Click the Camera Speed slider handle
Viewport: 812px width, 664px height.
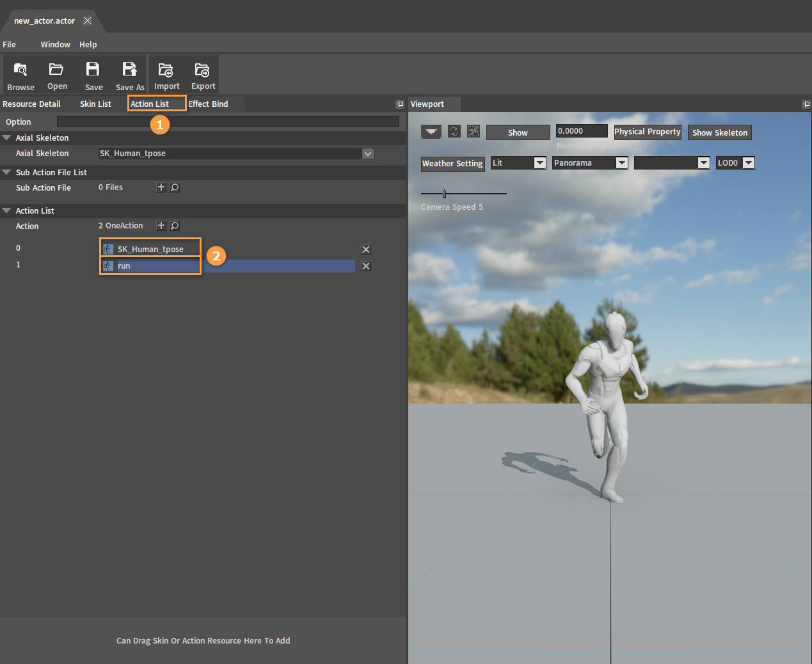pos(444,194)
